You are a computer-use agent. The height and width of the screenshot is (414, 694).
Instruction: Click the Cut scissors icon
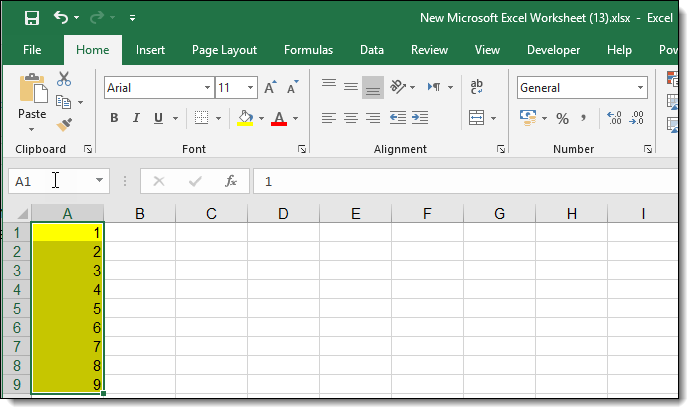coord(64,79)
